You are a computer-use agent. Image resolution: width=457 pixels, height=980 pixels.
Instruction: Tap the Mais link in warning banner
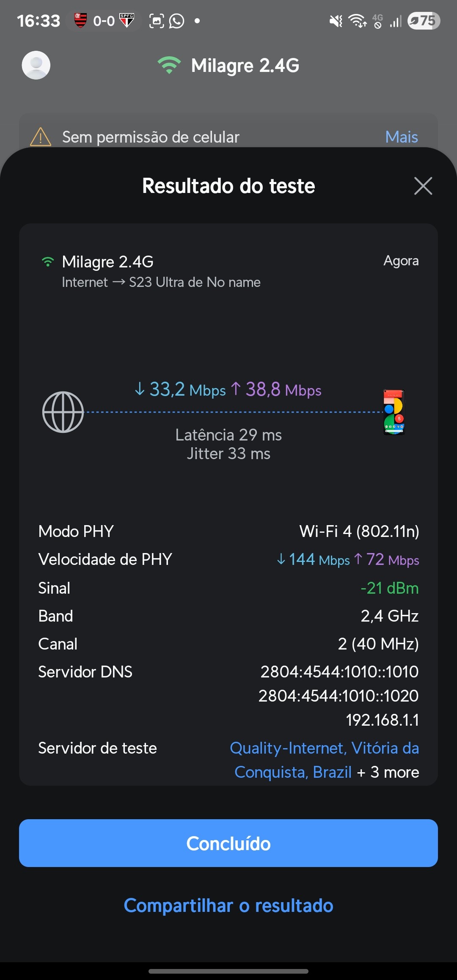(x=401, y=137)
